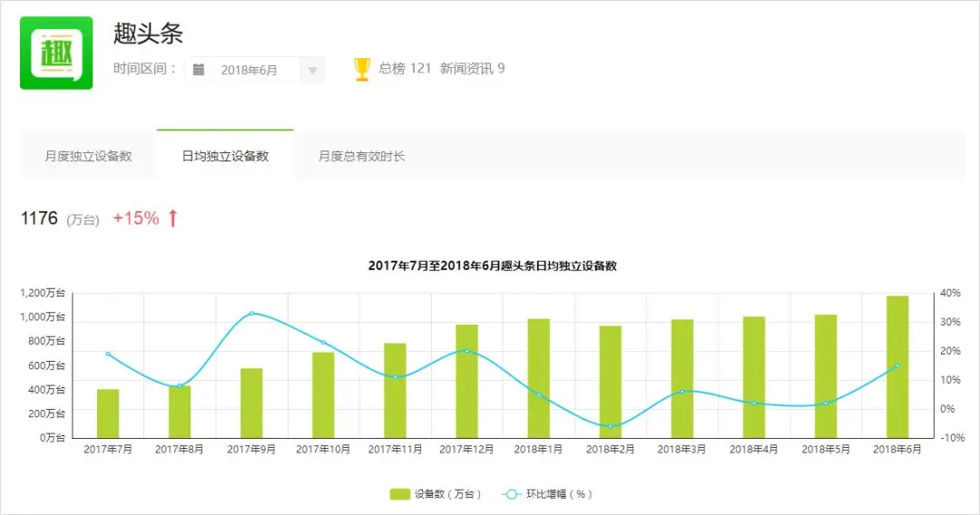Click the 2018年6月 bar in chart
980x515 pixels.
tap(897, 366)
